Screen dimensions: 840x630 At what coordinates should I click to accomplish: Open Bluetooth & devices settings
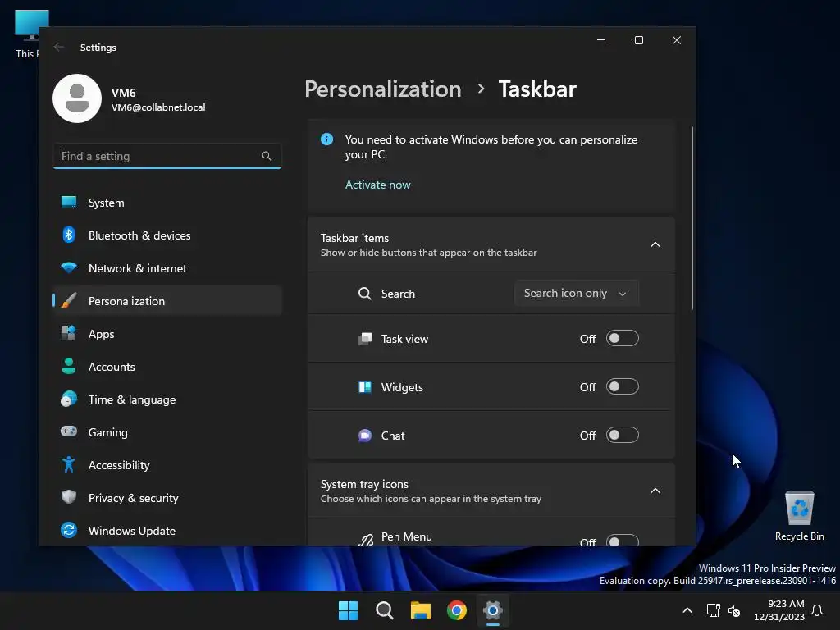(x=167, y=235)
